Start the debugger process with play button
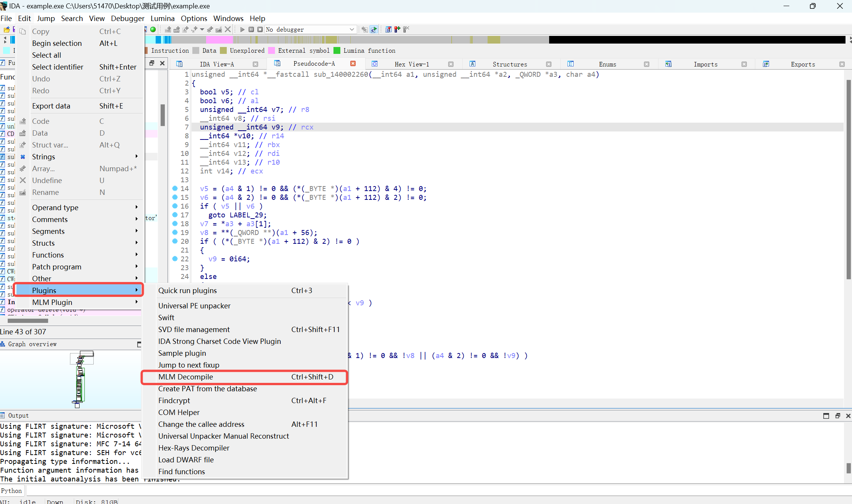This screenshot has width=852, height=504. coord(242,29)
